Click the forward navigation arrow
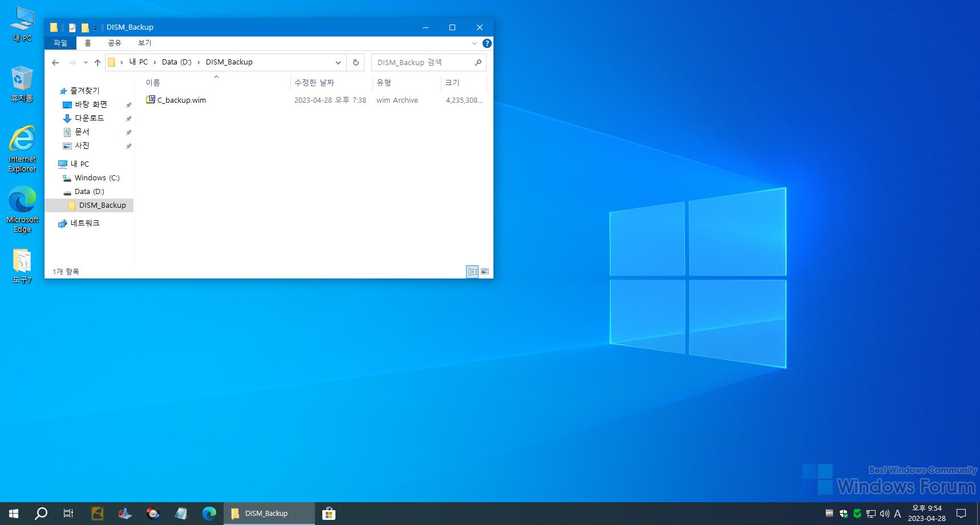This screenshot has height=525, width=980. (72, 63)
